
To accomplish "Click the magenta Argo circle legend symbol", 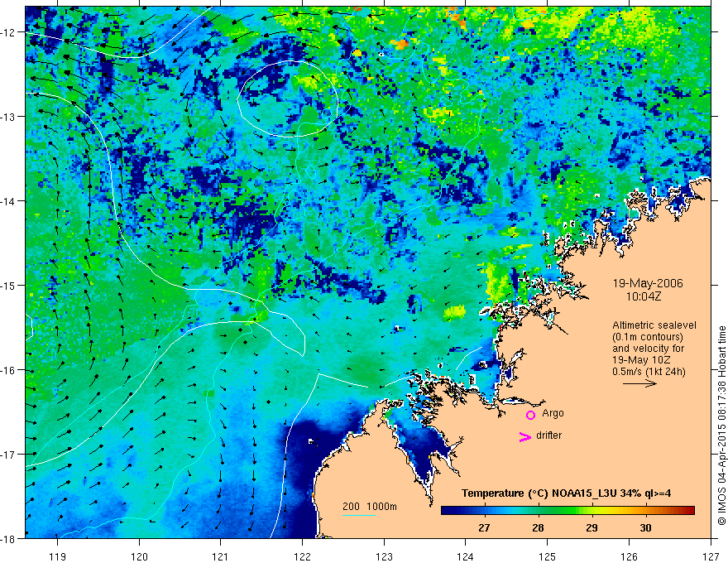I will [x=530, y=415].
